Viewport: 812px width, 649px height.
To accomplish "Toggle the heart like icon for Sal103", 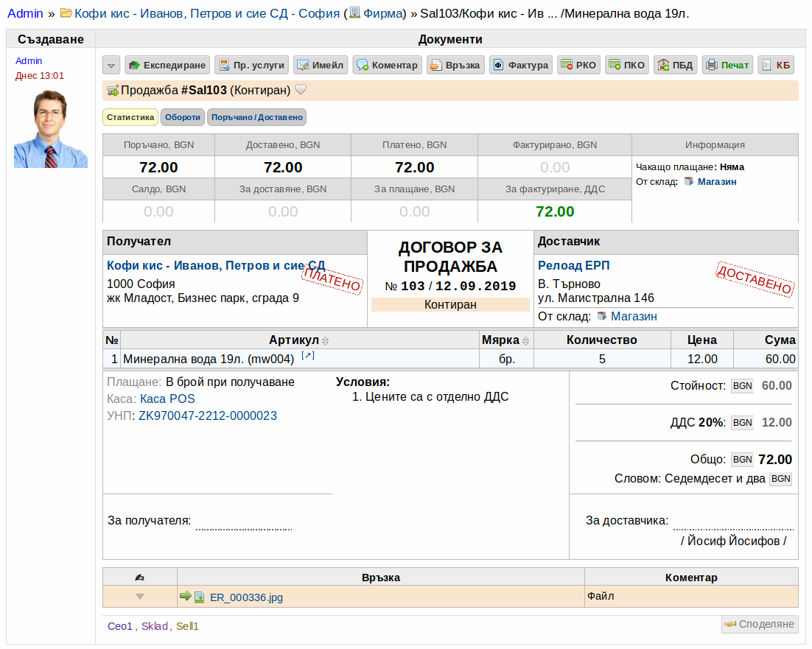I will 301,90.
